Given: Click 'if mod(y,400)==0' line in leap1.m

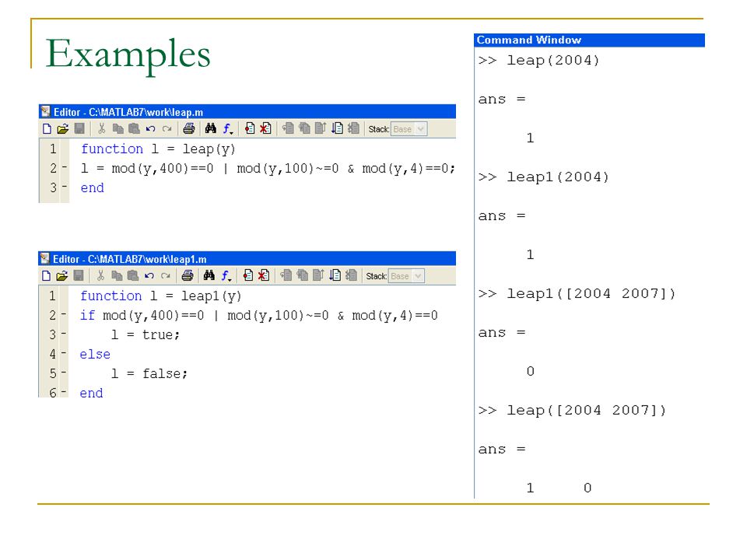Looking at the screenshot, I should [x=258, y=315].
